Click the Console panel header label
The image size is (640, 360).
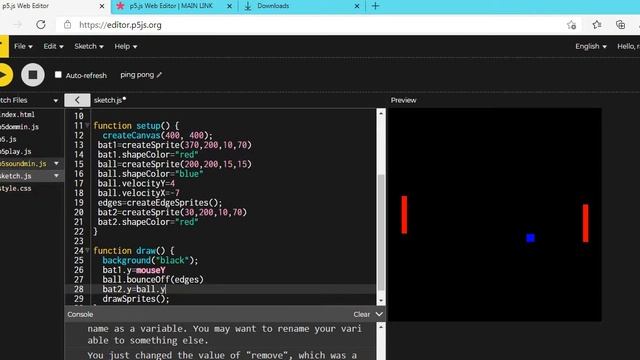pyautogui.click(x=80, y=314)
